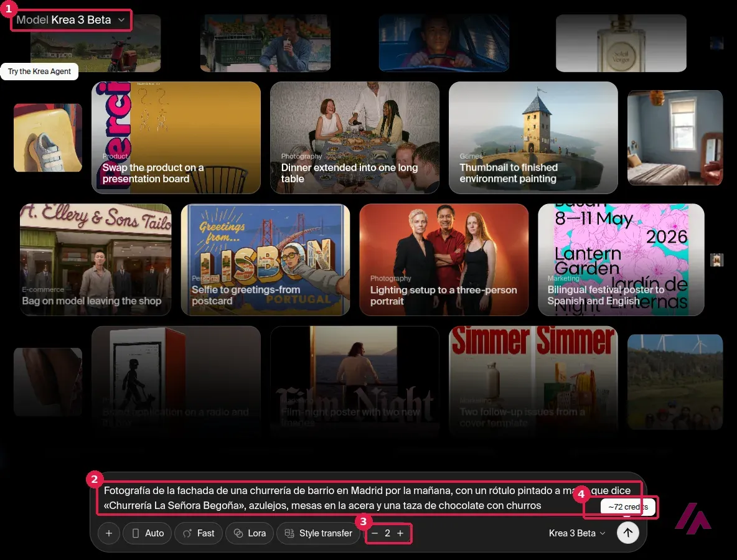The width and height of the screenshot is (737, 560).
Task: Select the perfume bottle thumbnail
Action: coord(621,43)
